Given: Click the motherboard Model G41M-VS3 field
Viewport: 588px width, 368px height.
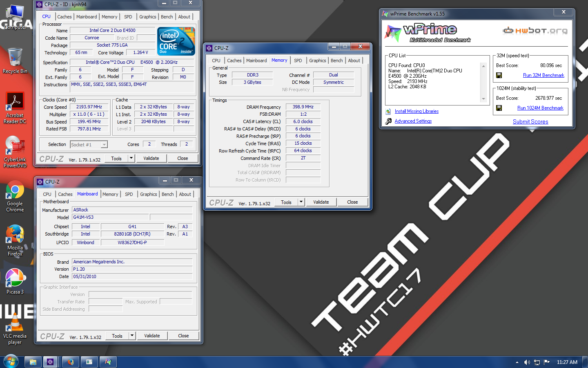Looking at the screenshot, I should [110, 217].
